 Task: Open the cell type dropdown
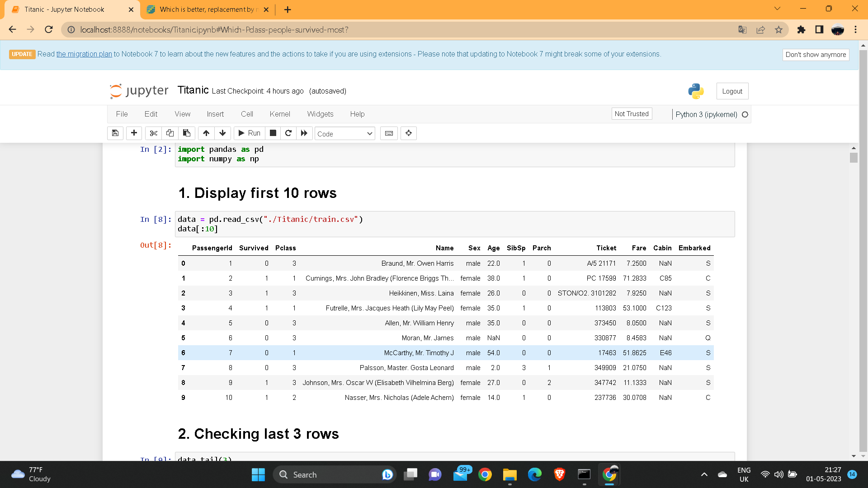click(x=345, y=133)
